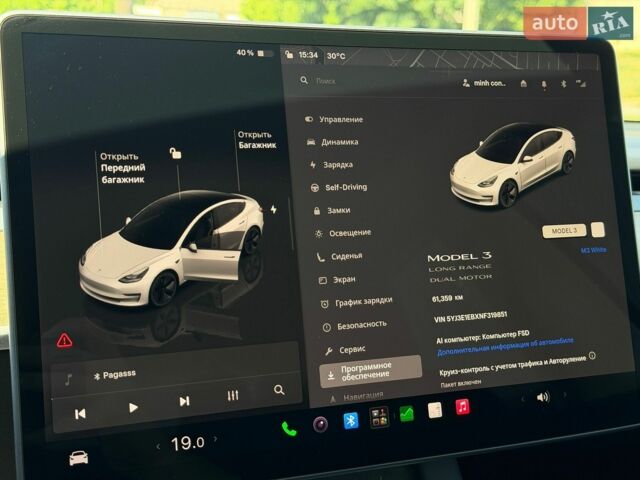Viewport: 640px width, 480px height.
Task: Open the Сервис menu item
Action: [345, 350]
